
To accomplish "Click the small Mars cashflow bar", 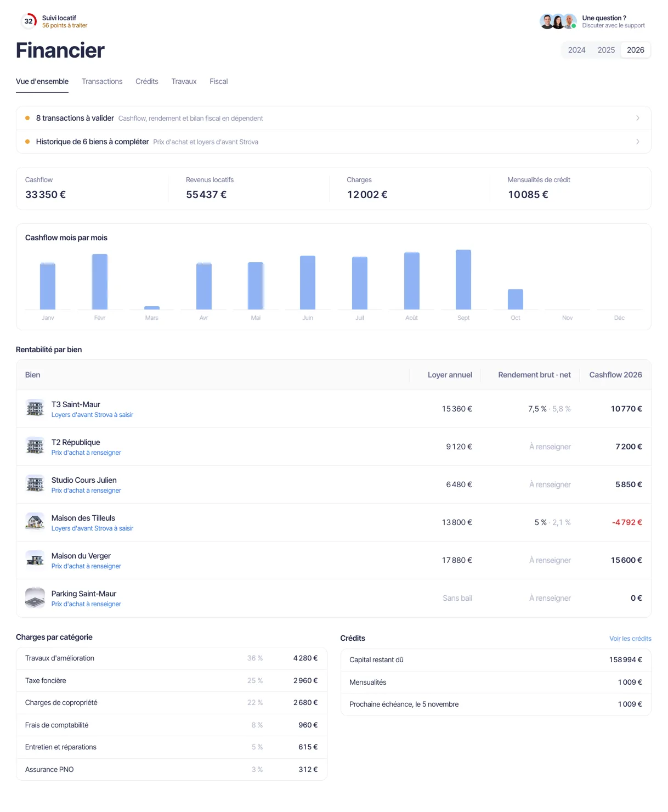I will point(152,308).
